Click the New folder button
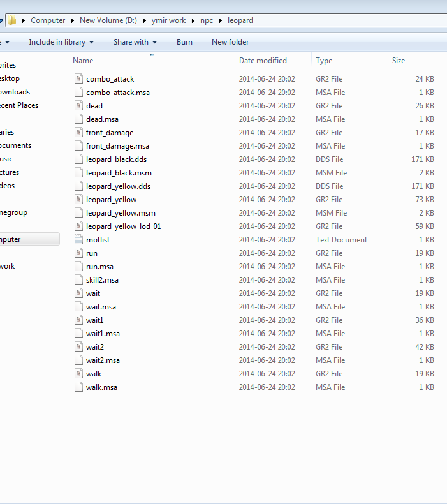The height and width of the screenshot is (504, 447). point(230,42)
